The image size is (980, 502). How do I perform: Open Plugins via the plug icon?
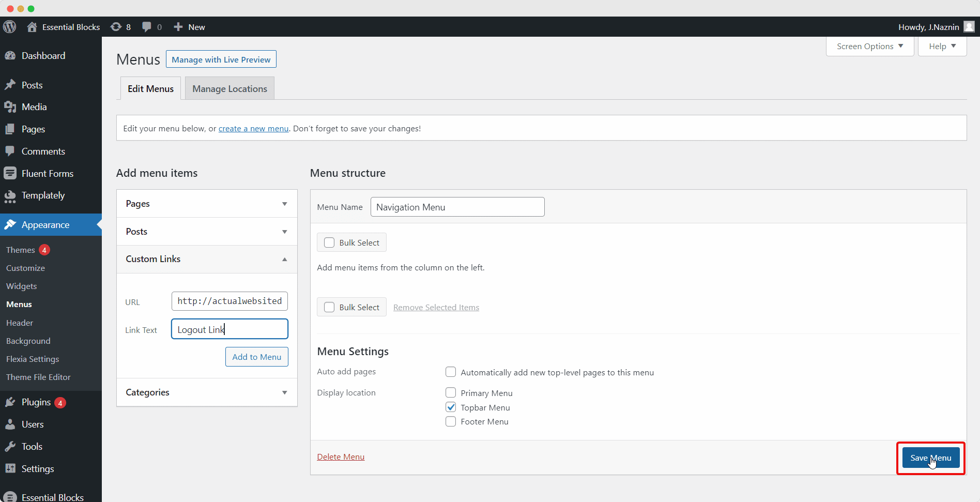(11, 402)
